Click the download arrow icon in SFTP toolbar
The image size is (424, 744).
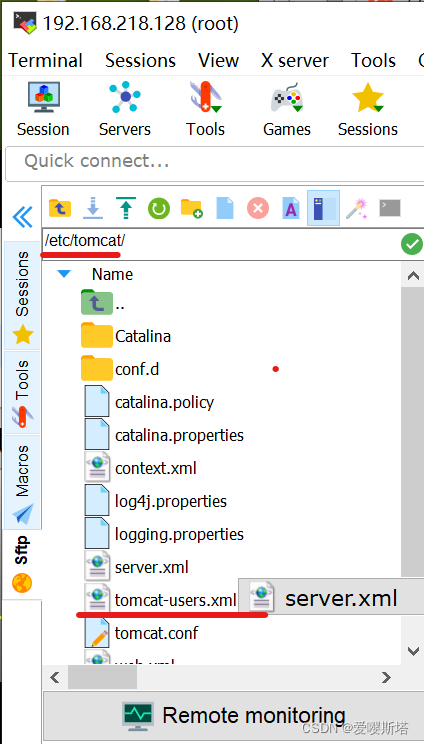point(93,208)
